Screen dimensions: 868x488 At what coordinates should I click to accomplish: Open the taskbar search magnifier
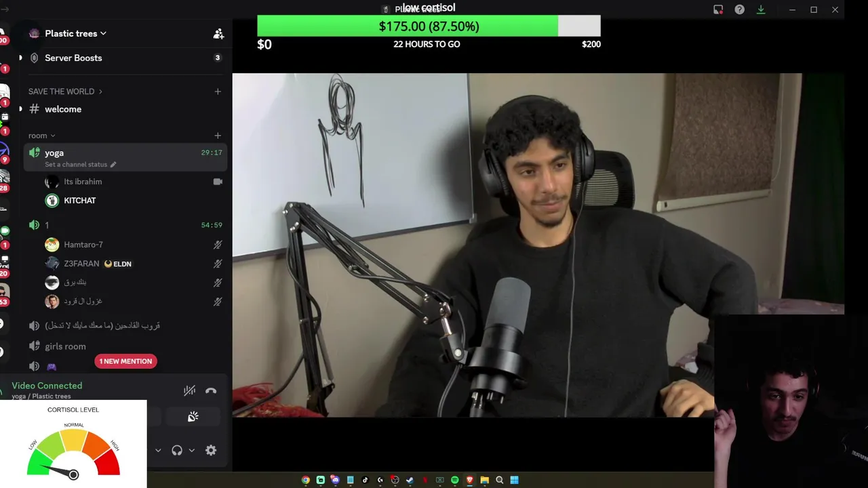499,480
